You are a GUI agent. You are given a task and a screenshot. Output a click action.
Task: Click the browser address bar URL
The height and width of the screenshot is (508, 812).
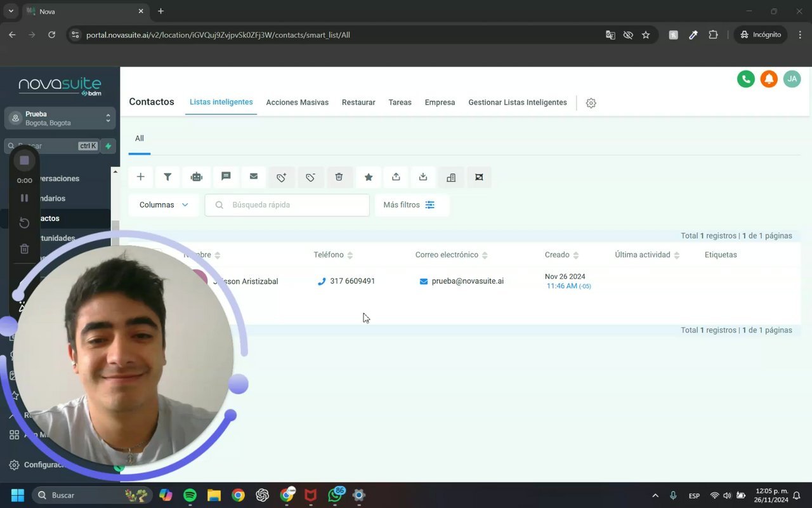tap(218, 35)
